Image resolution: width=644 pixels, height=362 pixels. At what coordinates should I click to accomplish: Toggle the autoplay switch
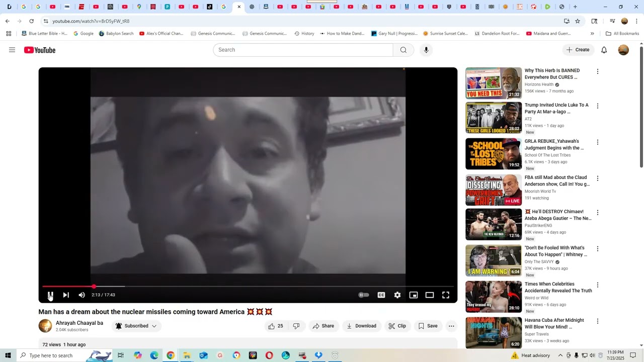coord(363,295)
